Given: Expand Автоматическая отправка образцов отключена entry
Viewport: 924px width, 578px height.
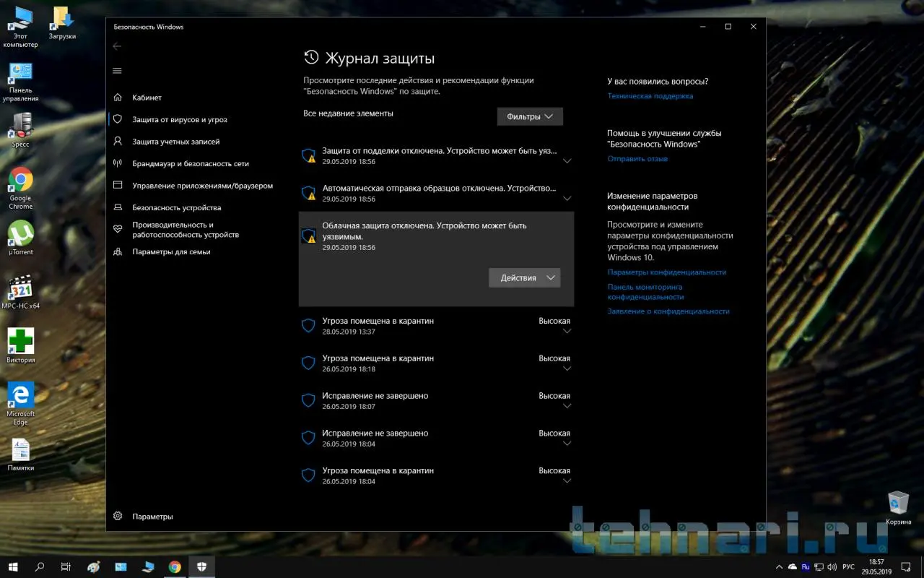Looking at the screenshot, I should (x=567, y=198).
